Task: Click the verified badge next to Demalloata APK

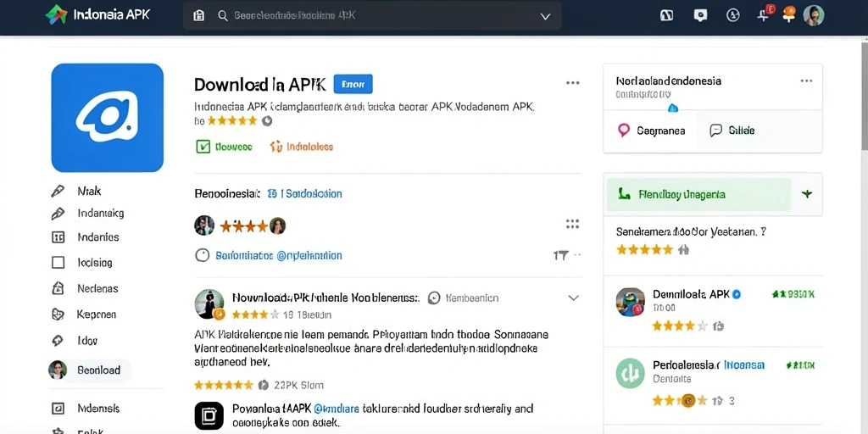Action: pyautogui.click(x=737, y=294)
